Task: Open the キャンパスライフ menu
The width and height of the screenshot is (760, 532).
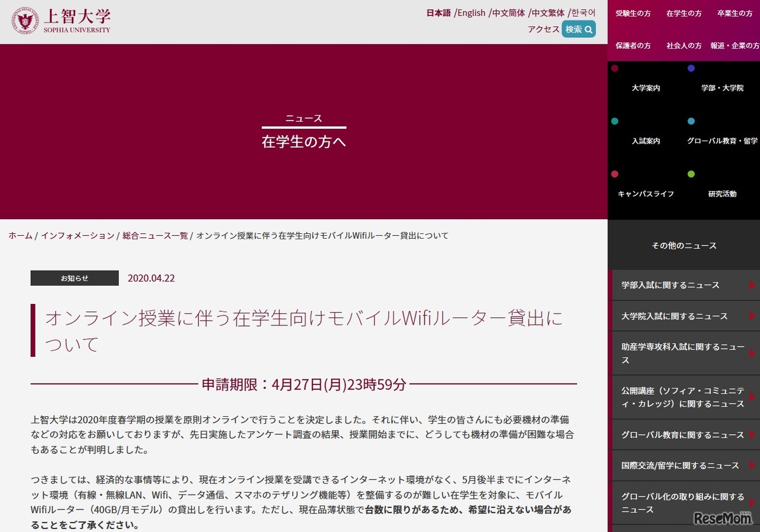Action: (x=645, y=193)
